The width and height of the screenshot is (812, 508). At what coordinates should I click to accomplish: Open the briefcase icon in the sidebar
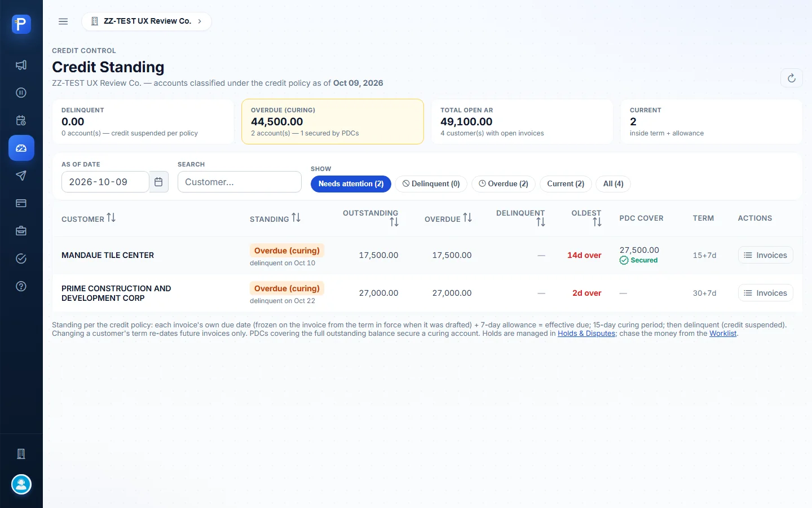21,231
